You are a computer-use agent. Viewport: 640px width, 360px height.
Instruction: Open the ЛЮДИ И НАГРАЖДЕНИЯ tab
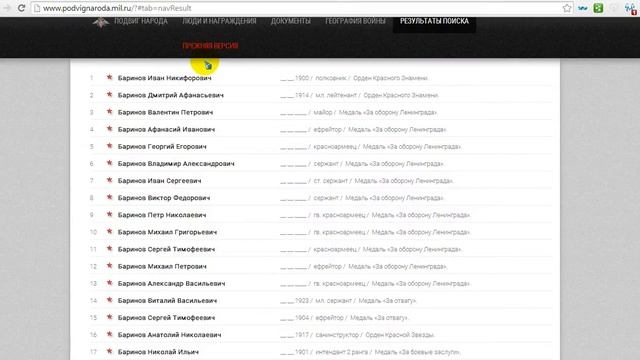tap(219, 21)
